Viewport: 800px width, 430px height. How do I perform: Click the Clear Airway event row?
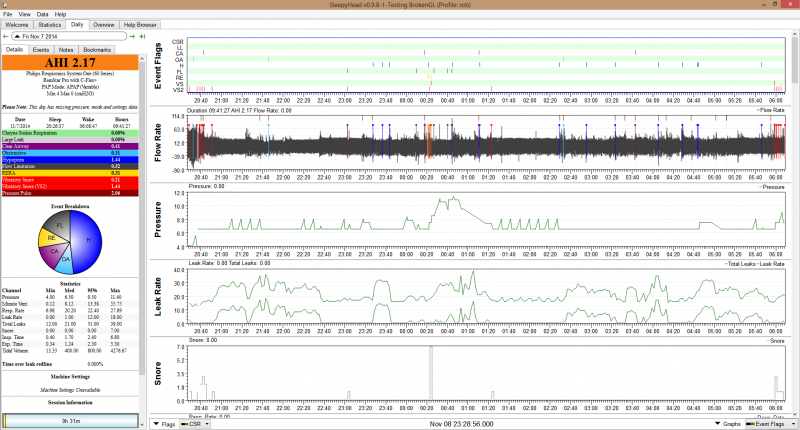(x=70, y=146)
